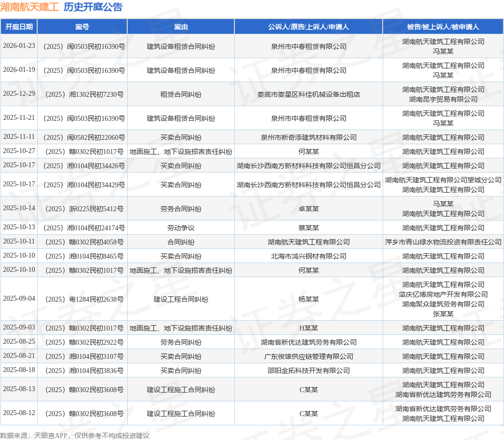Click case number 粤1284民初2638号
This screenshot has width=504, height=440.
[84, 299]
